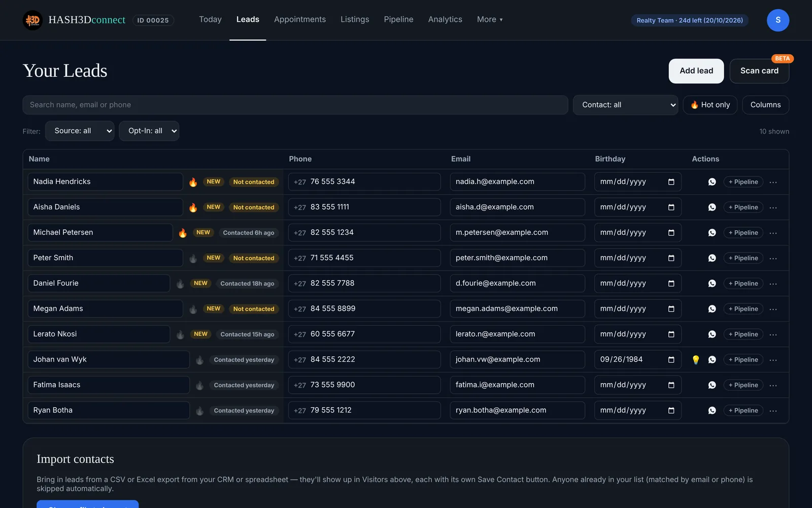
Task: Open the Columns settings
Action: click(x=765, y=105)
